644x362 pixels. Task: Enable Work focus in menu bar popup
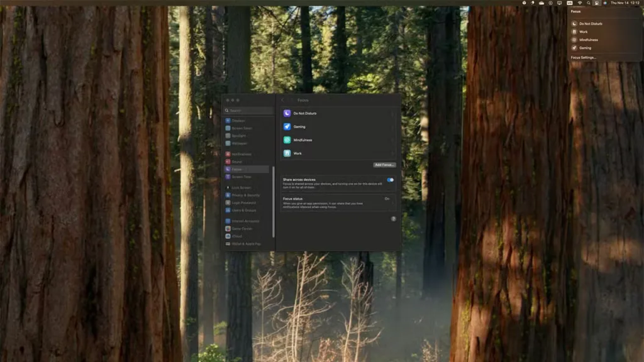point(604,31)
